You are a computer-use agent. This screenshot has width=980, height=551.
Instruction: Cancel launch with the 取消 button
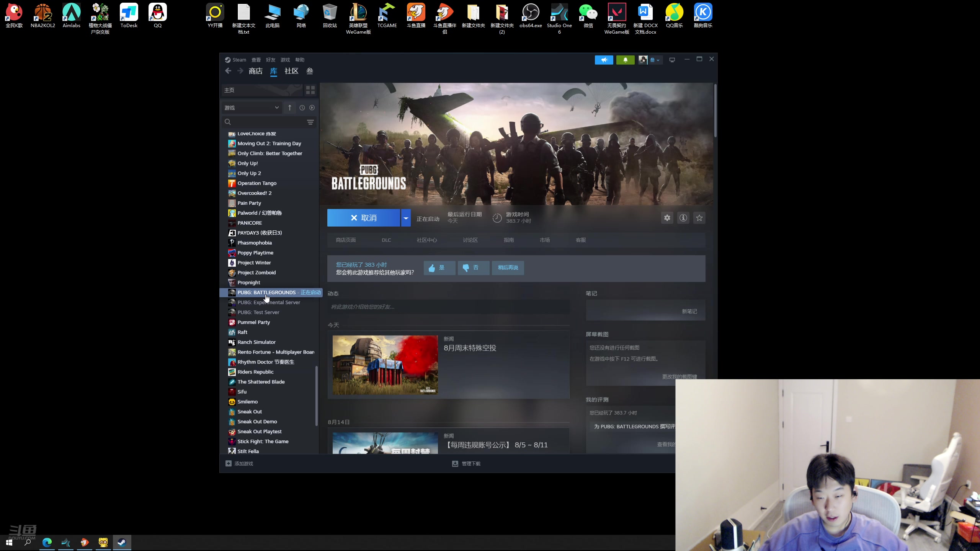363,218
